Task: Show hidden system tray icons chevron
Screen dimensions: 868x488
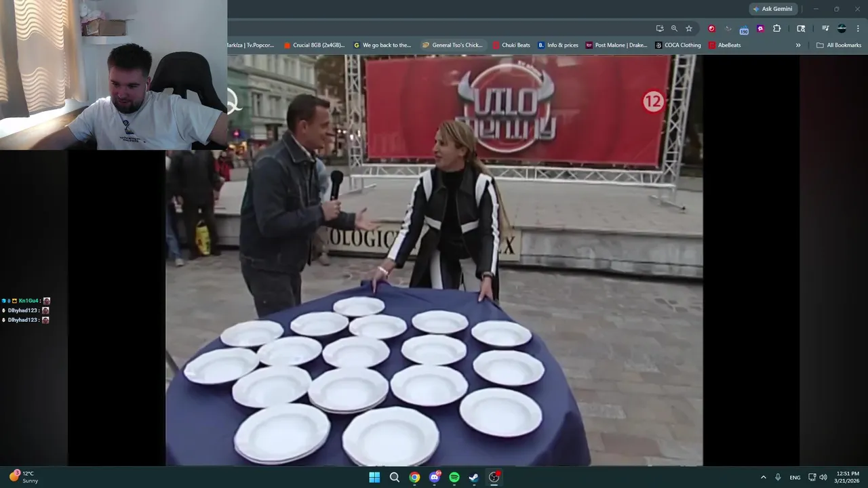Action: [763, 477]
